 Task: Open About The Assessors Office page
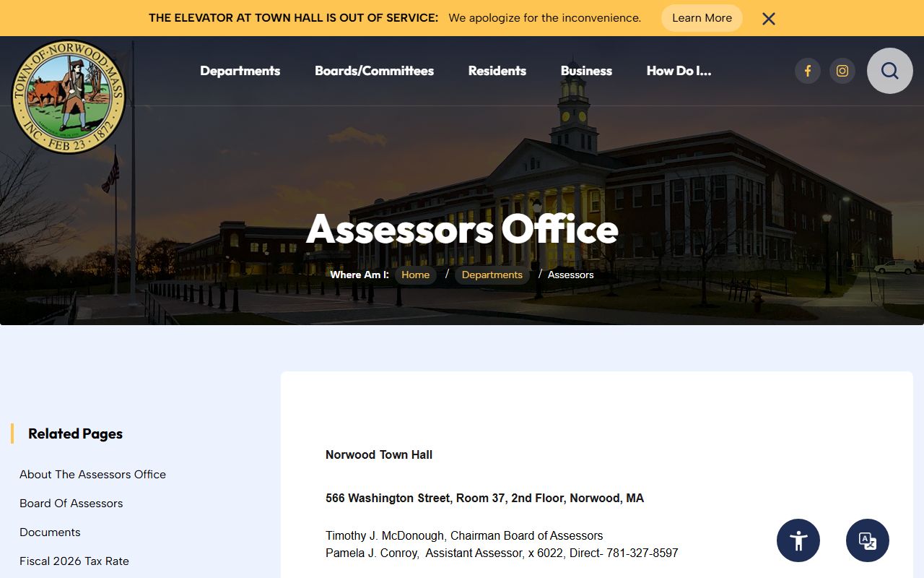point(92,474)
